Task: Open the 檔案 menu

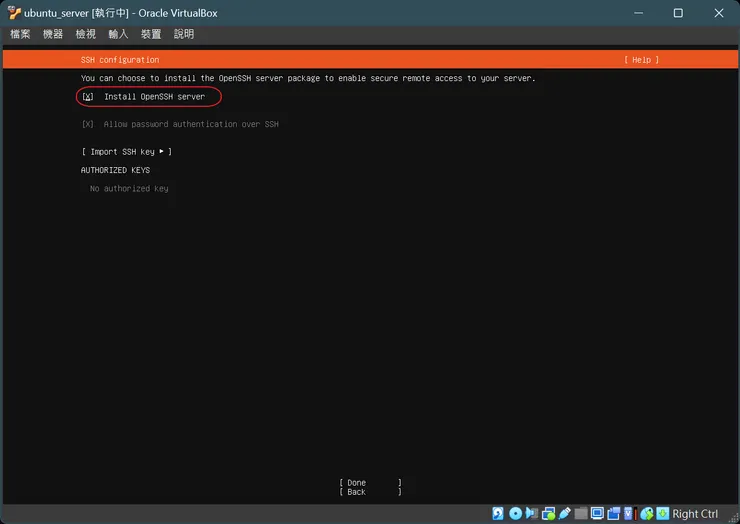Action: 20,34
